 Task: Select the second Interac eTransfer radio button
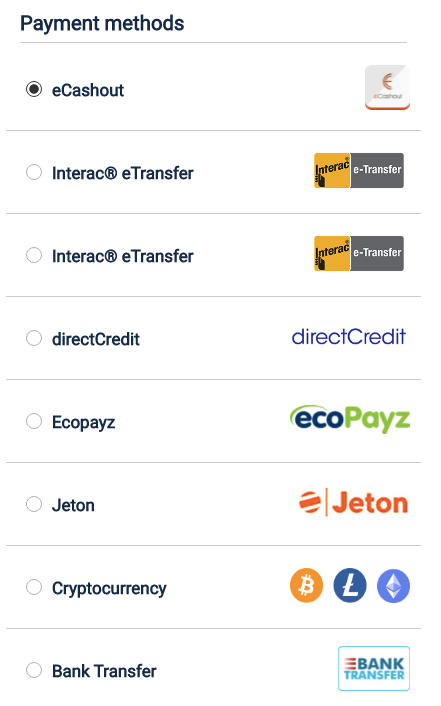pos(34,255)
